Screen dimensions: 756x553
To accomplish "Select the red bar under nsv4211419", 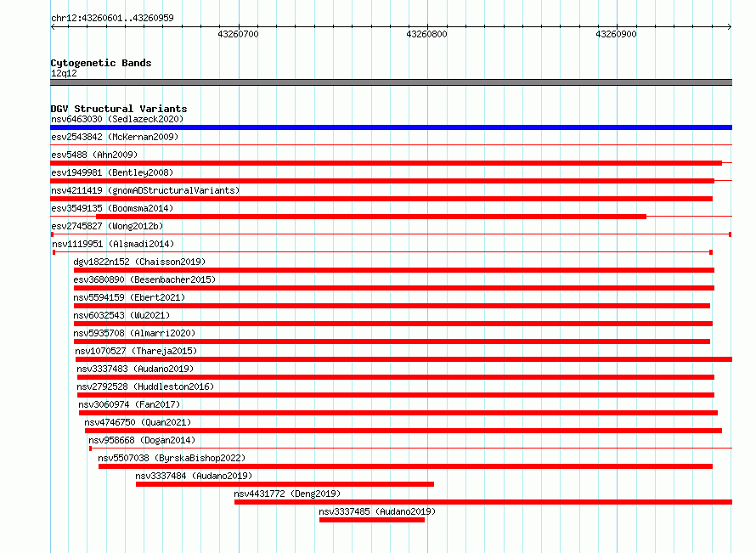I will (x=381, y=199).
